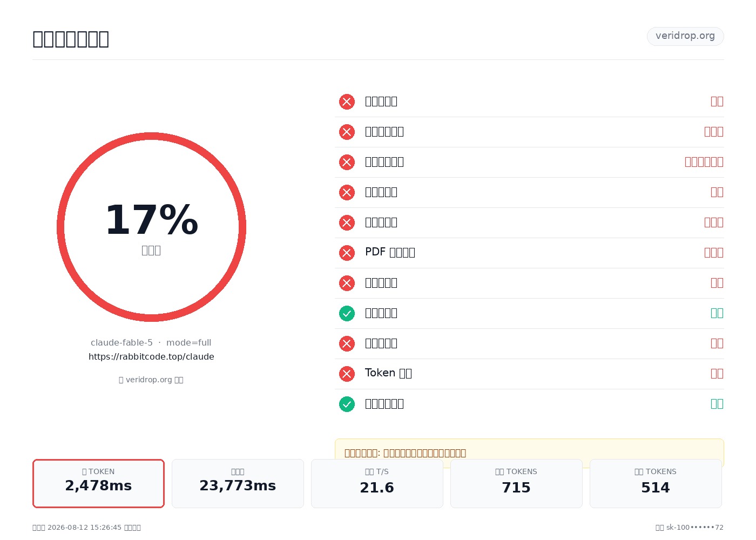Click the claude-fable-5 mode=full label

click(x=151, y=342)
